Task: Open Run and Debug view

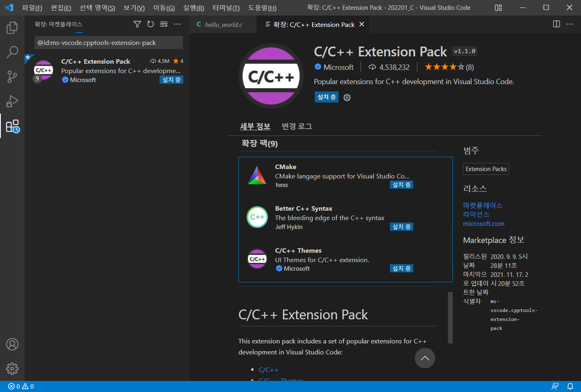Action: 12,101
